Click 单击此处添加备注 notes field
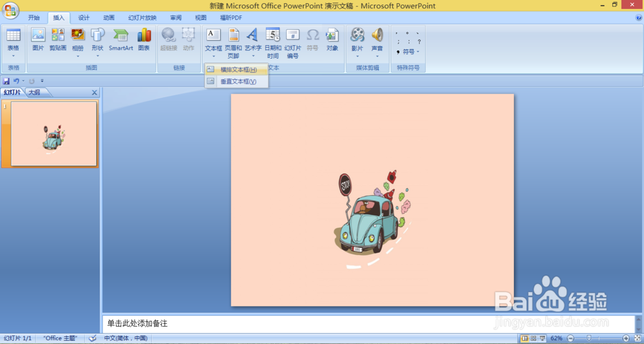The height and width of the screenshot is (344, 644). (x=368, y=323)
